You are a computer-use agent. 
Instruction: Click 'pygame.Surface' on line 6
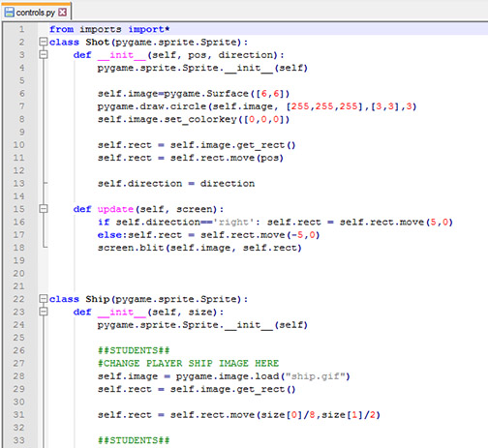pyautogui.click(x=206, y=94)
